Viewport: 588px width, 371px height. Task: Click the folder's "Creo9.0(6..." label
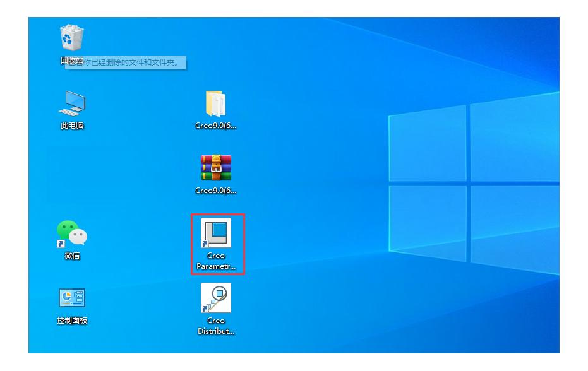[x=215, y=126]
